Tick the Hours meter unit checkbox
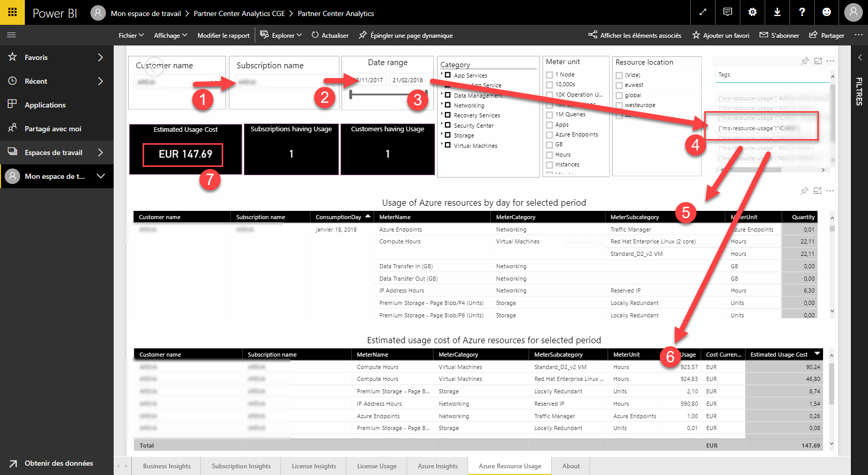This screenshot has height=475, width=868. (549, 155)
